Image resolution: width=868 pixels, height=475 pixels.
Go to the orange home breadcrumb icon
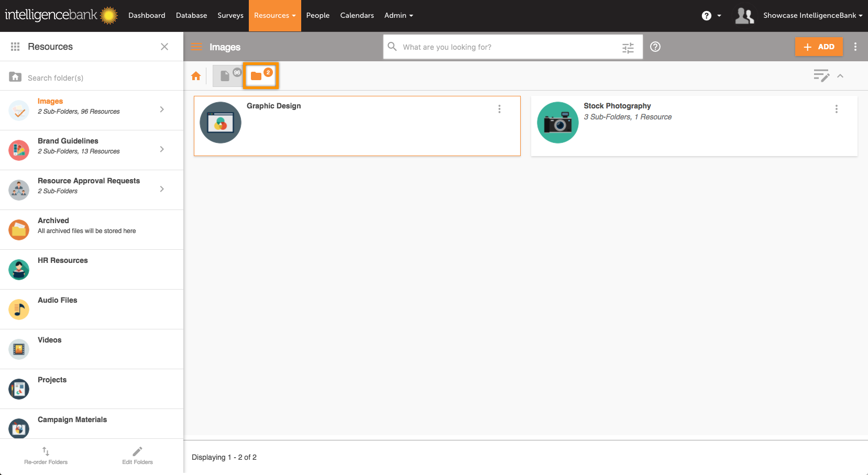click(196, 76)
